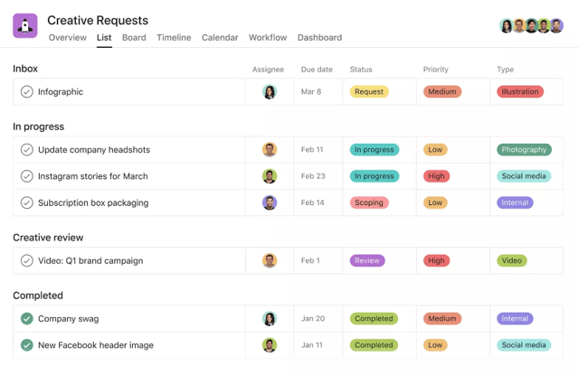Viewport: 588px width, 385px height.
Task: Mark Infographic task as complete
Action: [27, 91]
